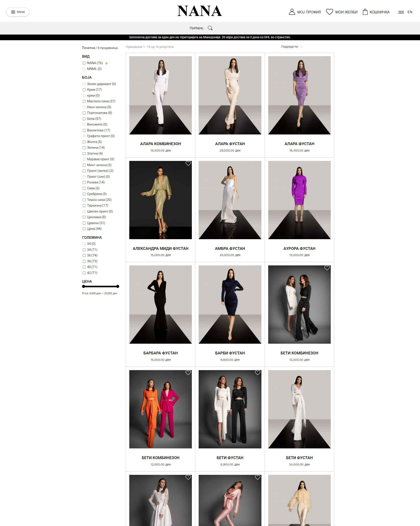
Task: Check the Црвена (31) filter
Action: pos(84,223)
